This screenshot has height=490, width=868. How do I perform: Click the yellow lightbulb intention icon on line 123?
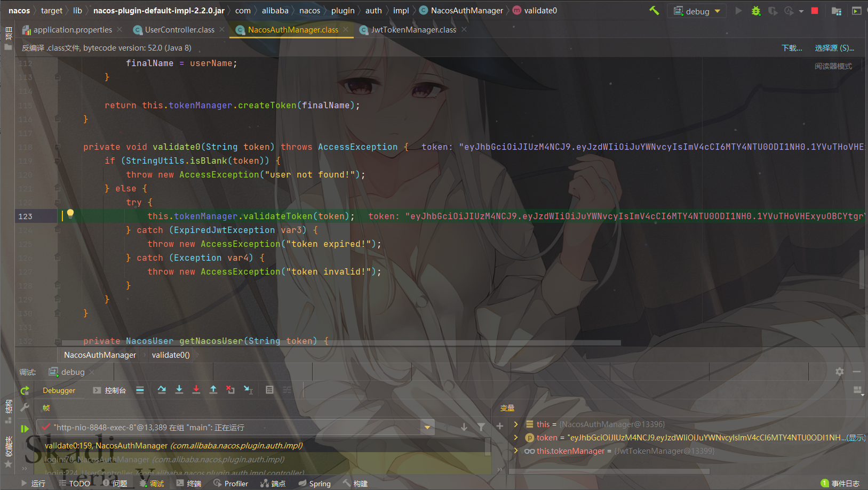point(70,214)
